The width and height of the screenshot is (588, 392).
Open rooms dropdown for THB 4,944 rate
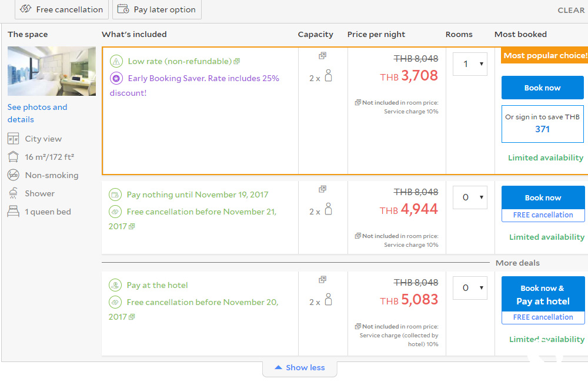coord(470,197)
